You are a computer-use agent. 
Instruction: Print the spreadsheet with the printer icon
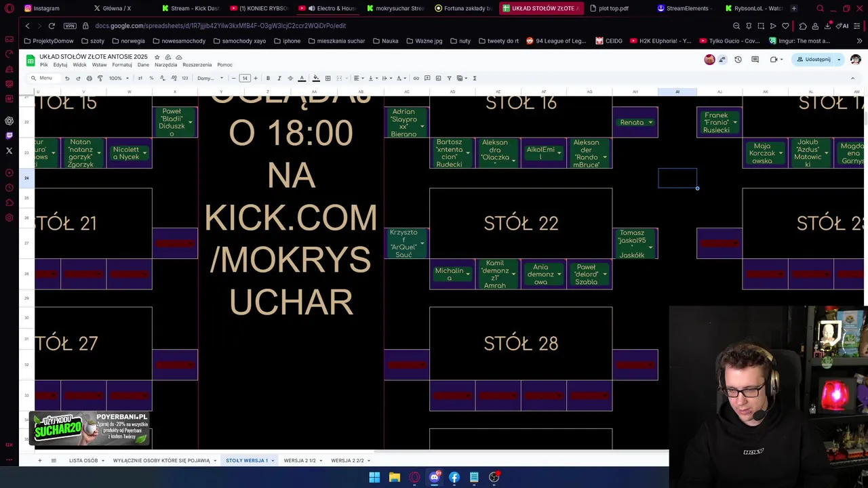click(89, 78)
